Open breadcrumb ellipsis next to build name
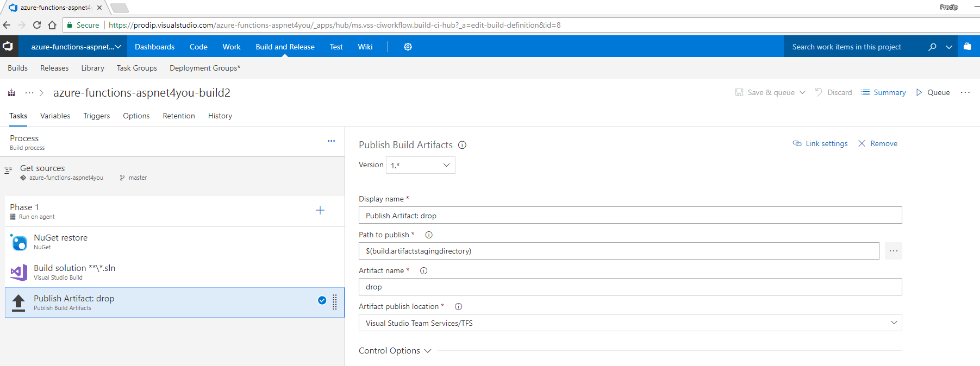The height and width of the screenshot is (366, 980). pyautogui.click(x=29, y=93)
